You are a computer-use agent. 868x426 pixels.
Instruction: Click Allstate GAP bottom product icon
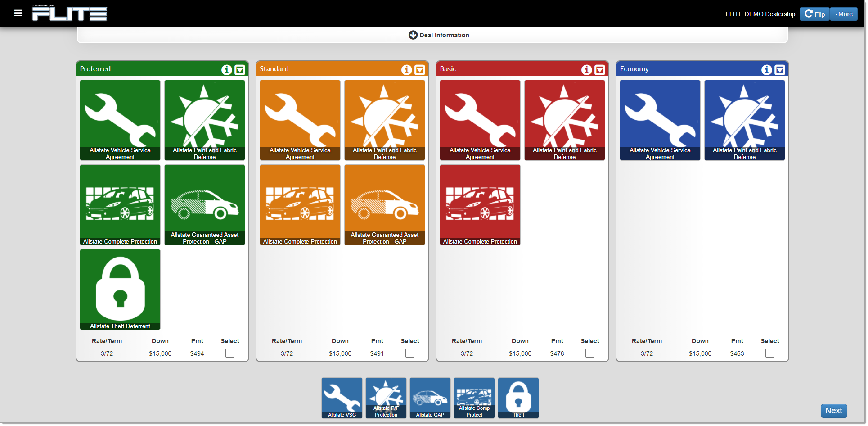[430, 398]
